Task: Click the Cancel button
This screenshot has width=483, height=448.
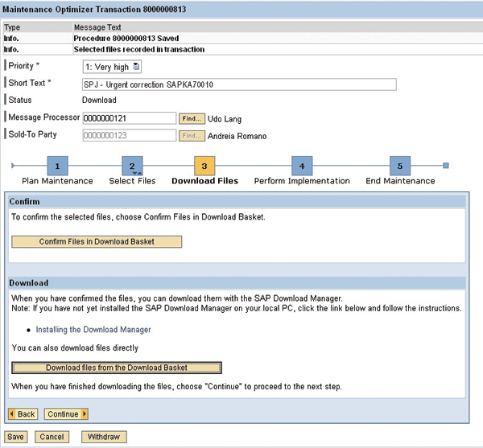Action: pyautogui.click(x=52, y=437)
